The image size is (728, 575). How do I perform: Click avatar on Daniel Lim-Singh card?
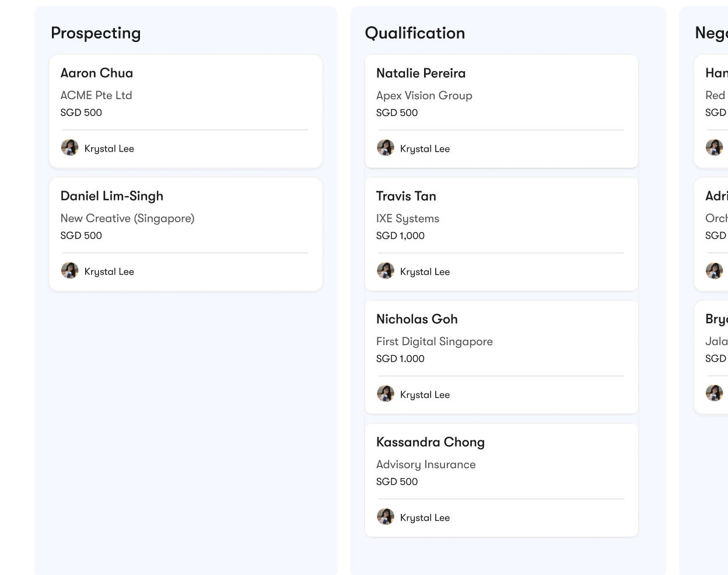tap(70, 271)
